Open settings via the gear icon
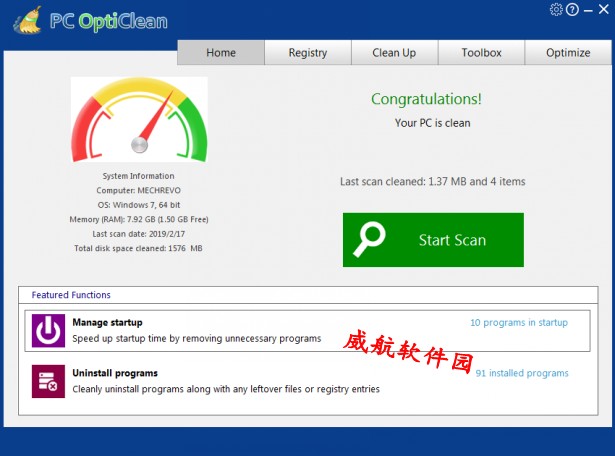This screenshot has width=615, height=456. click(x=556, y=9)
